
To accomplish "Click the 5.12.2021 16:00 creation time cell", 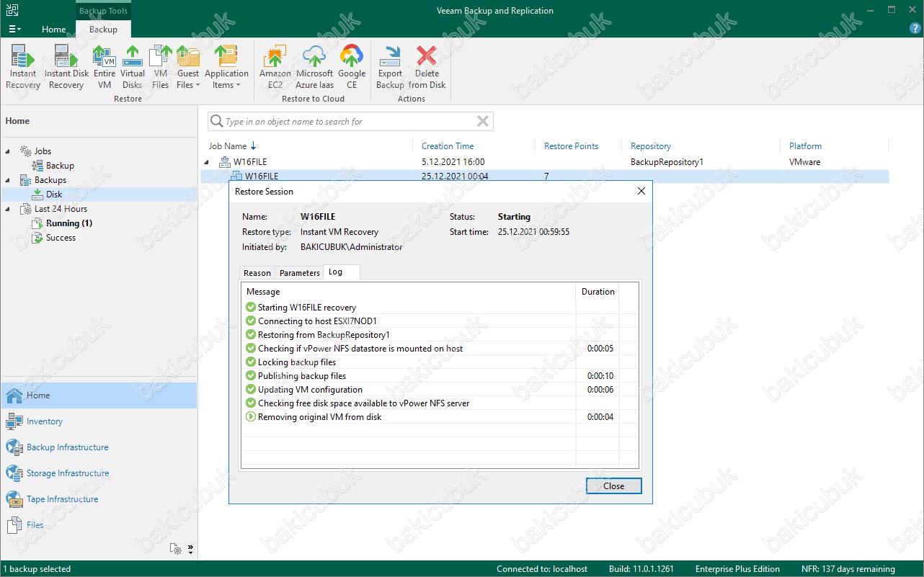I will point(453,162).
